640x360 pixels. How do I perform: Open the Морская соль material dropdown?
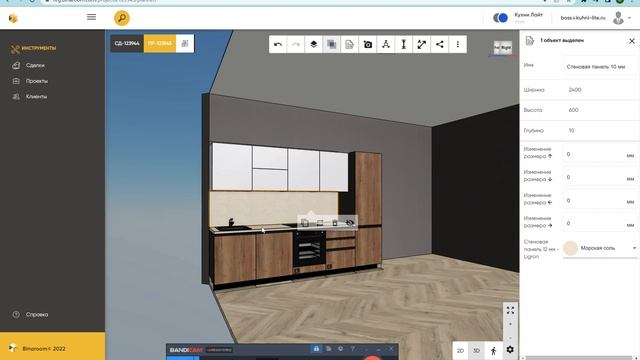pyautogui.click(x=600, y=248)
